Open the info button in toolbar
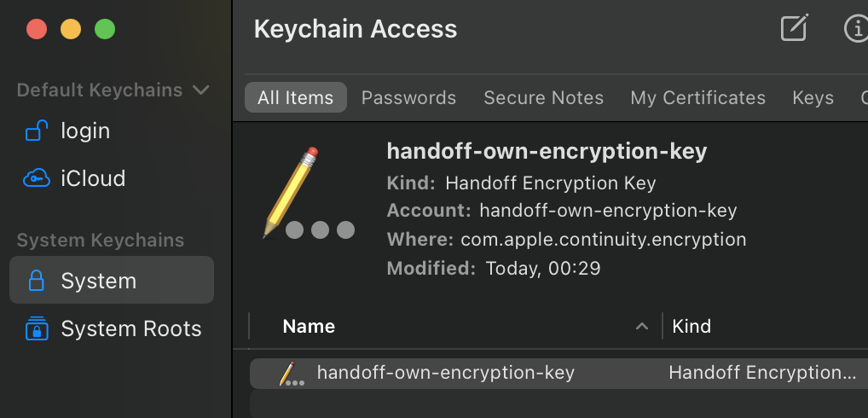This screenshot has height=418, width=868. pyautogui.click(x=856, y=27)
